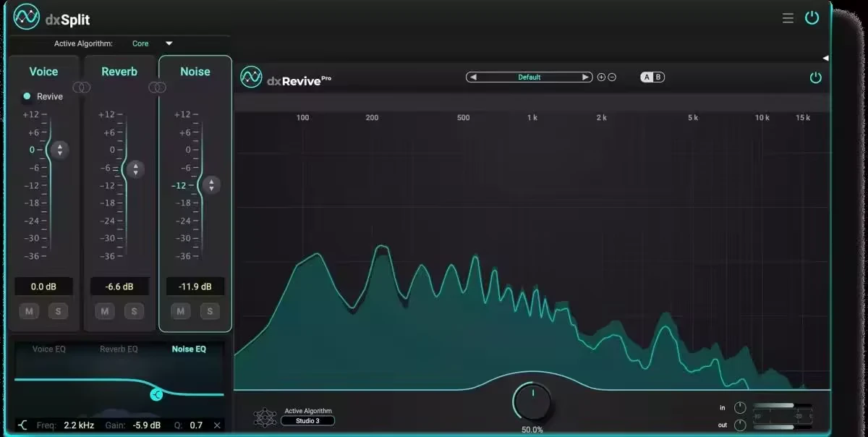Click the Noise fader handle
868x437 pixels.
[210, 185]
